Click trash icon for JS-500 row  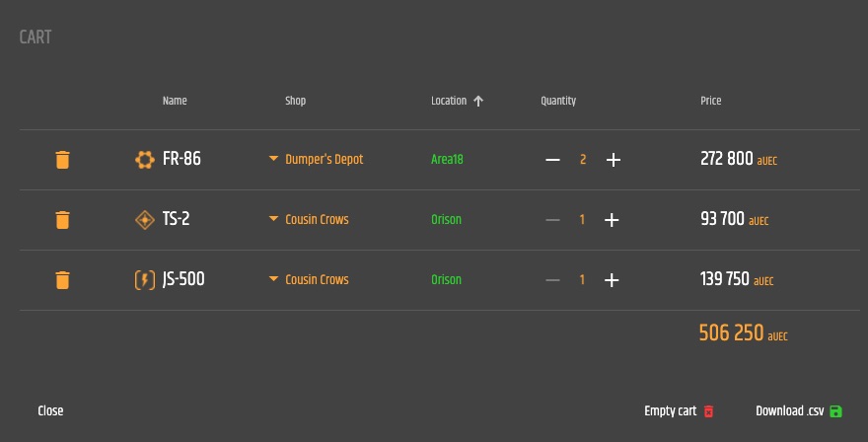click(62, 280)
